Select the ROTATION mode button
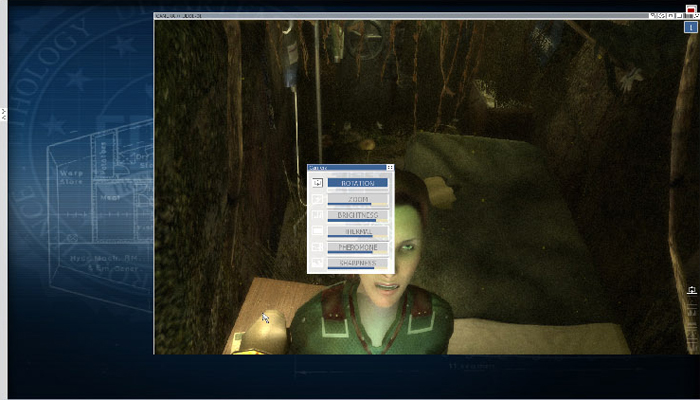Viewport: 700px width, 400px height. pos(358,183)
